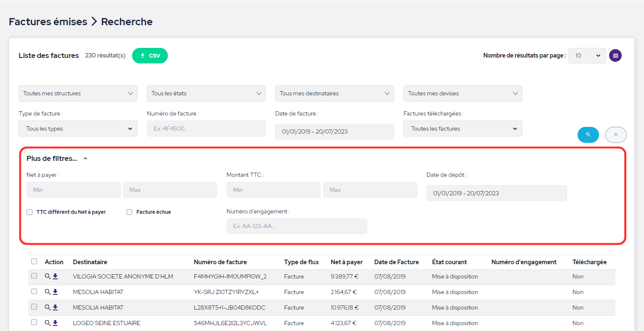Click invoice number 546MHJL6E2I2L3YCJWVL
The image size is (644, 331).
(230, 323)
